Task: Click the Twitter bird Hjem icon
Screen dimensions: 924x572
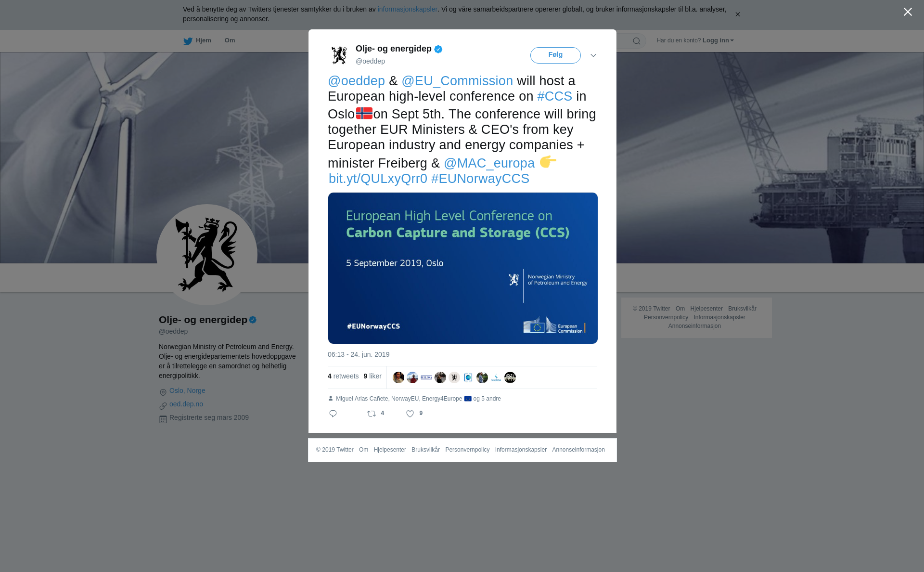Action: [x=188, y=41]
